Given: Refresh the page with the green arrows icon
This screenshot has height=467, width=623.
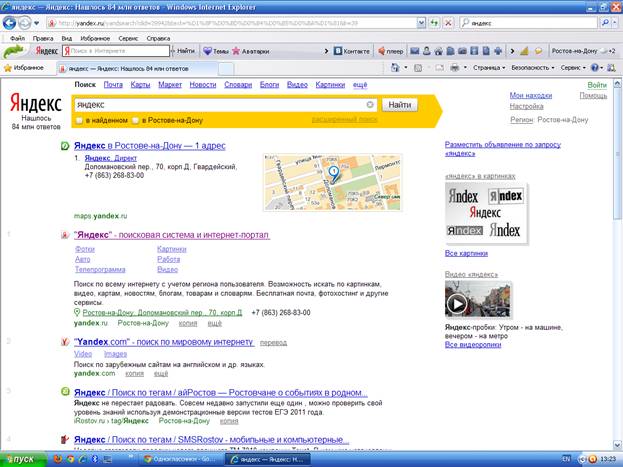Looking at the screenshot, I should pos(434,23).
